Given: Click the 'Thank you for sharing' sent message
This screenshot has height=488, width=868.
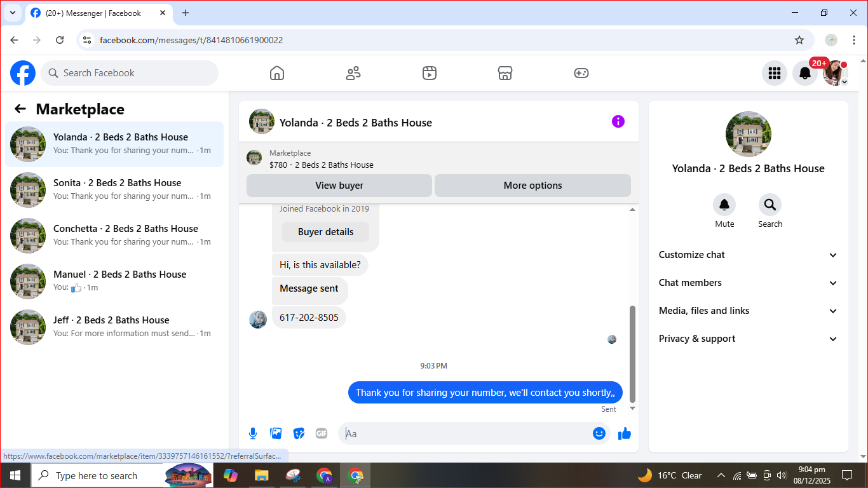Looking at the screenshot, I should 485,393.
